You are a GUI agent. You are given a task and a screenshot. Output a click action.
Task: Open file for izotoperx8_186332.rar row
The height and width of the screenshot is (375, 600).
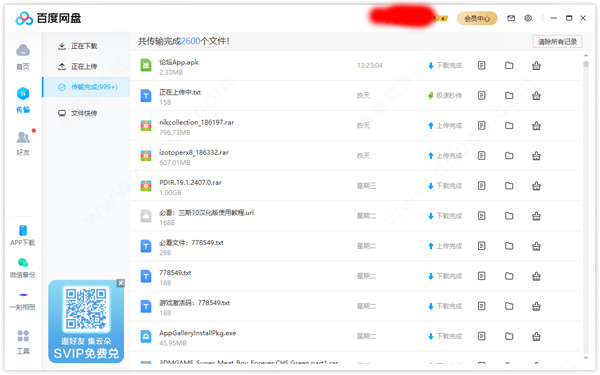coord(482,156)
